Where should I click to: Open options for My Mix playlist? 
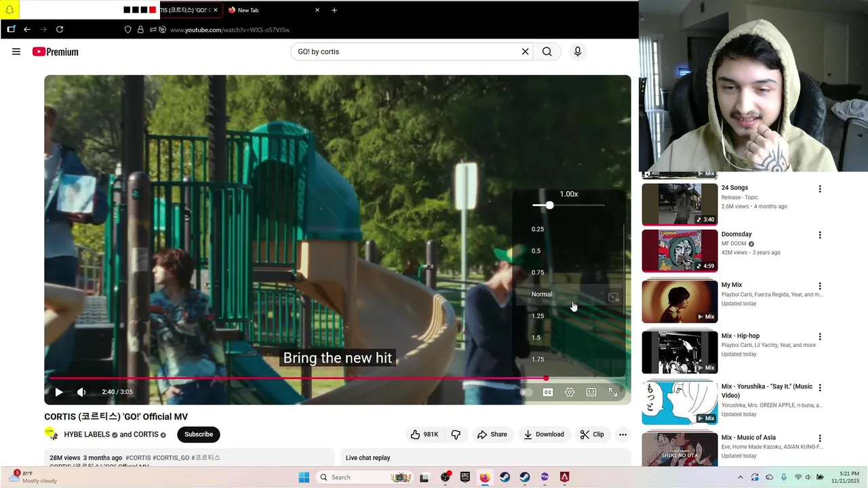click(820, 286)
